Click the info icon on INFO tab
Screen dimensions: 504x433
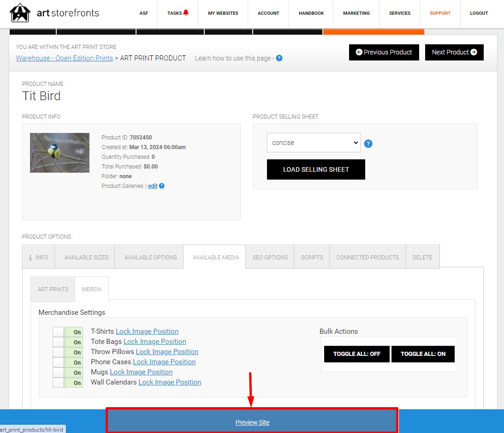point(30,258)
